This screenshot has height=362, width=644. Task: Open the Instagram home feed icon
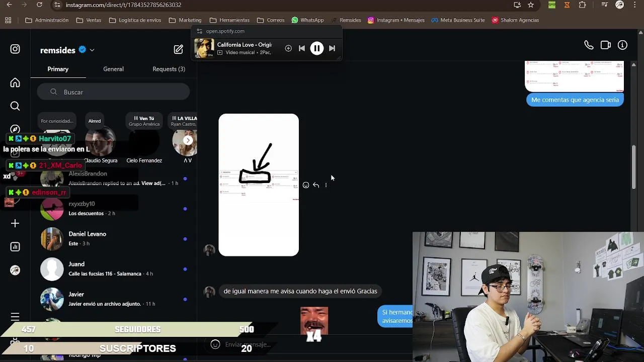click(15, 82)
